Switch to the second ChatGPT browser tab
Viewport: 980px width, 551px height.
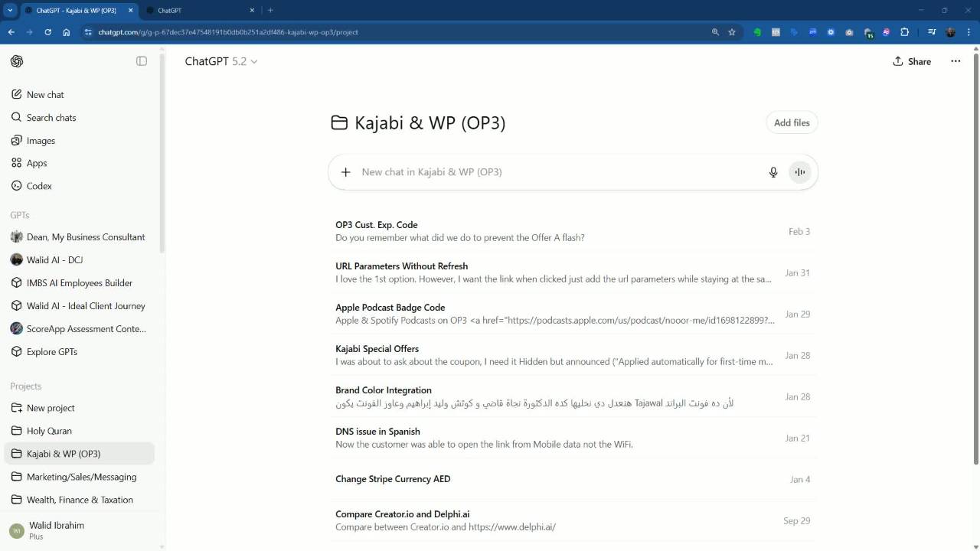(199, 11)
